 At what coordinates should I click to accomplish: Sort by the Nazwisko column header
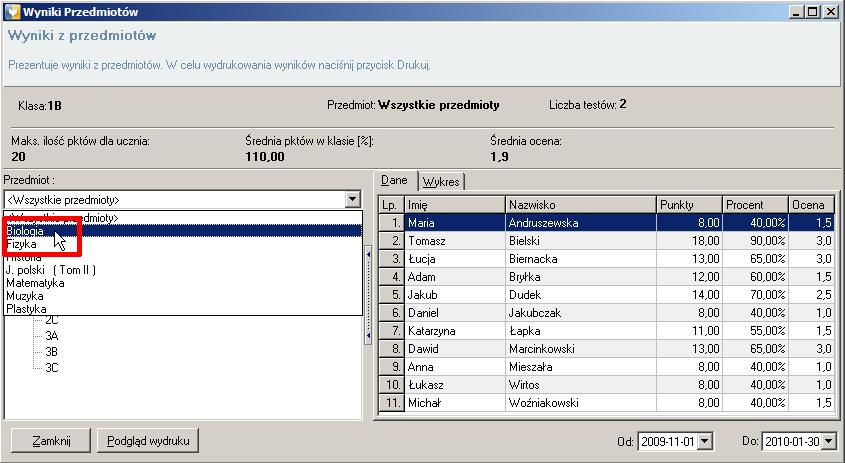(x=581, y=205)
